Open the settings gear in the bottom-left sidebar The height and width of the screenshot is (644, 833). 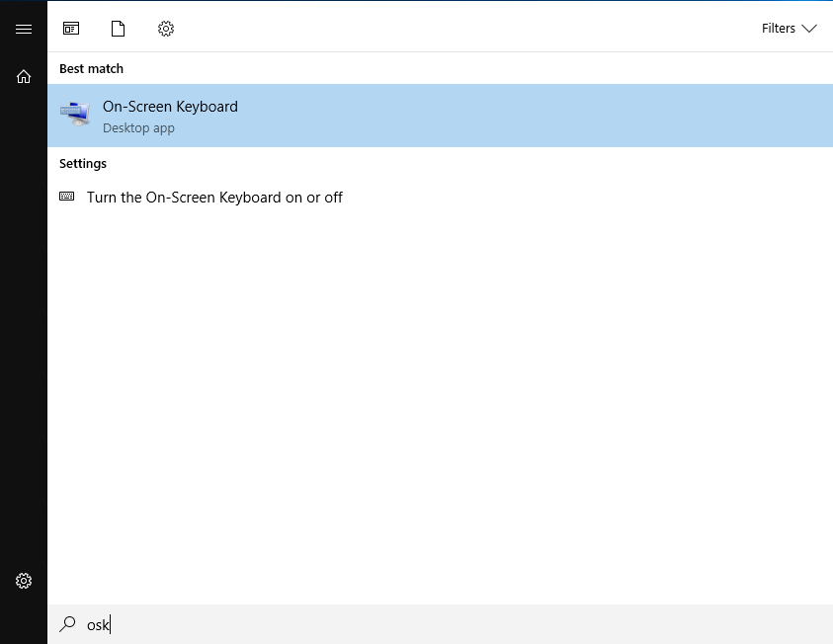pyautogui.click(x=24, y=580)
